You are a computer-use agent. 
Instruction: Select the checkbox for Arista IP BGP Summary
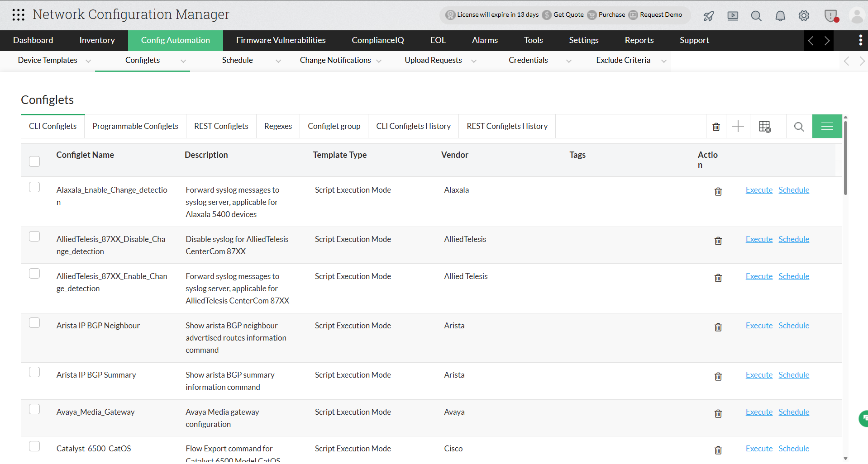[34, 372]
